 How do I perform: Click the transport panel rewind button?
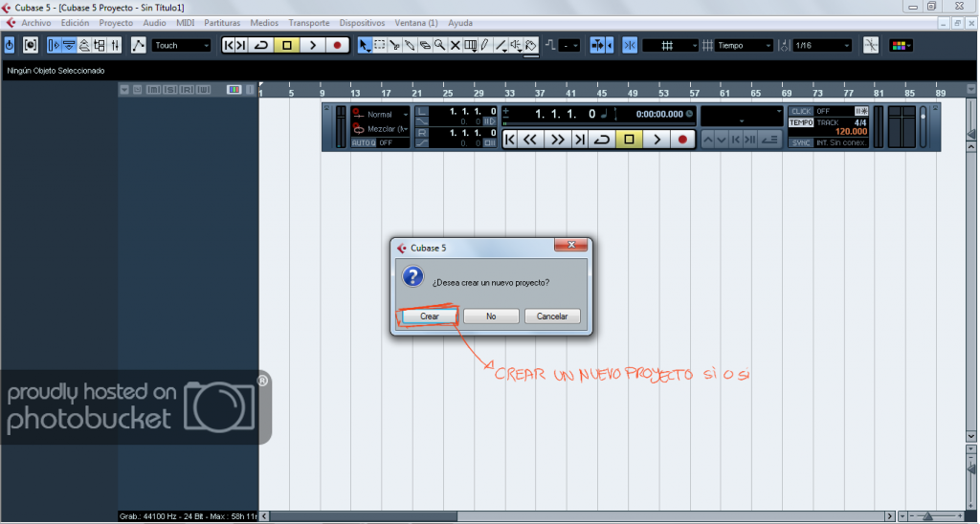(x=530, y=140)
